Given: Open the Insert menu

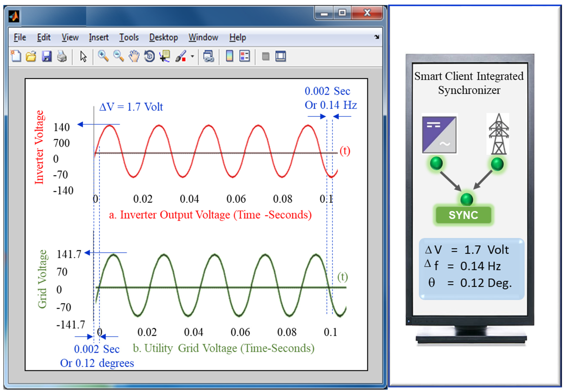Looking at the screenshot, I should tap(99, 37).
